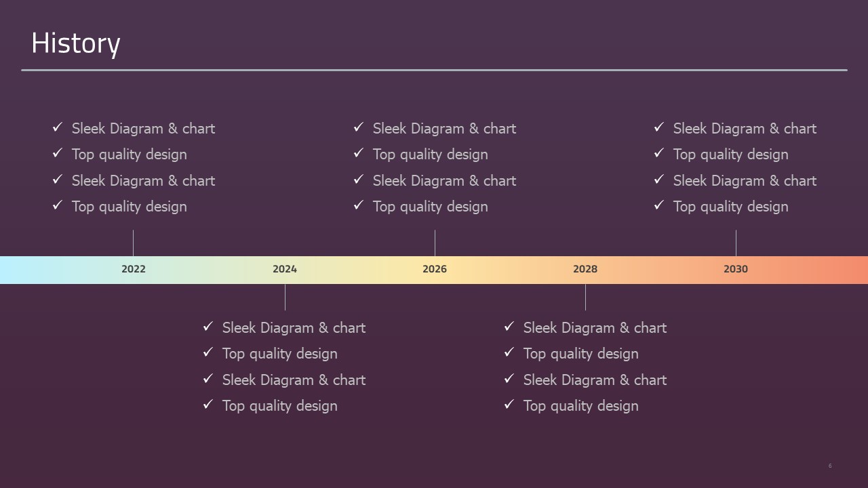Viewport: 868px width, 488px height.
Task: Select second Sleek Diagram & chart above 2026
Action: 444,181
